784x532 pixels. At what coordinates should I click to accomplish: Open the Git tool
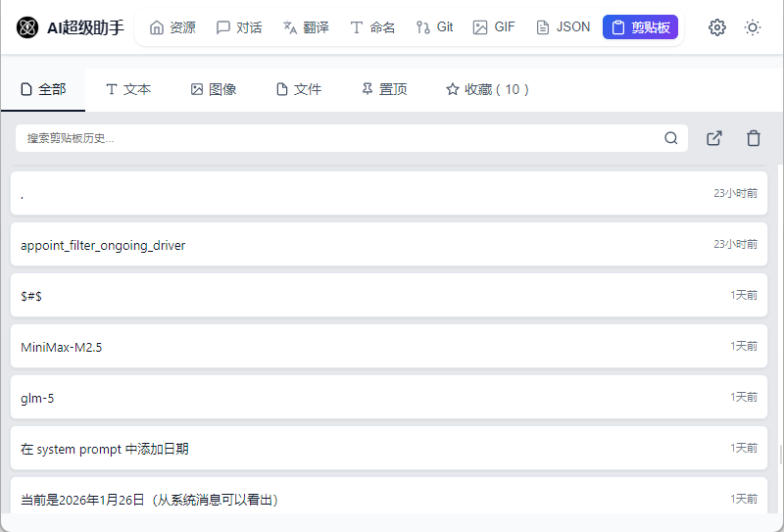tap(434, 27)
